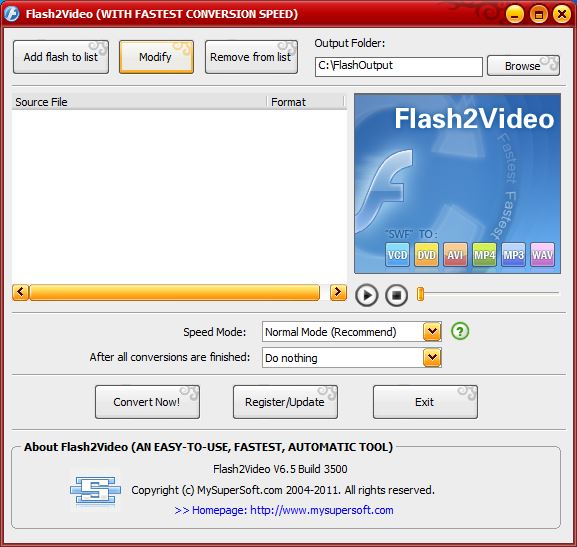Viewport: 577px width, 547px height.
Task: Click the DVD format icon in preview
Action: [x=426, y=254]
